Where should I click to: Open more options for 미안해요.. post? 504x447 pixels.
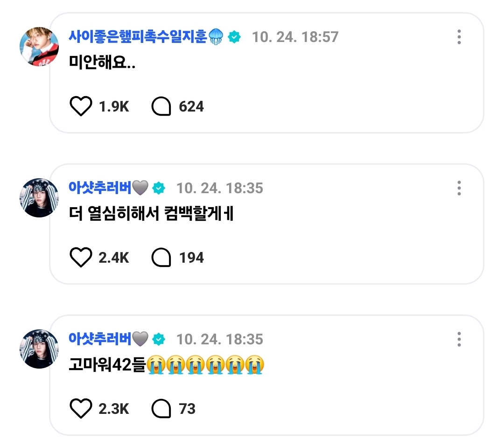point(459,37)
